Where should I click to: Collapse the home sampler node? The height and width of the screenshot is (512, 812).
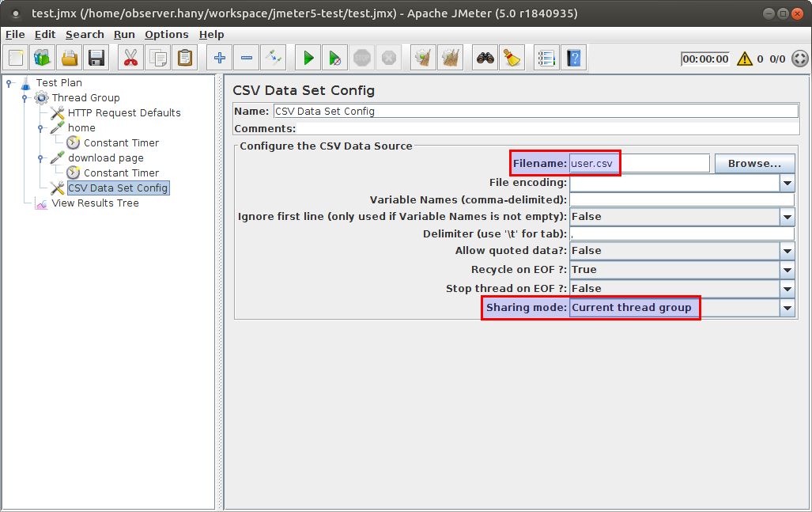click(40, 128)
